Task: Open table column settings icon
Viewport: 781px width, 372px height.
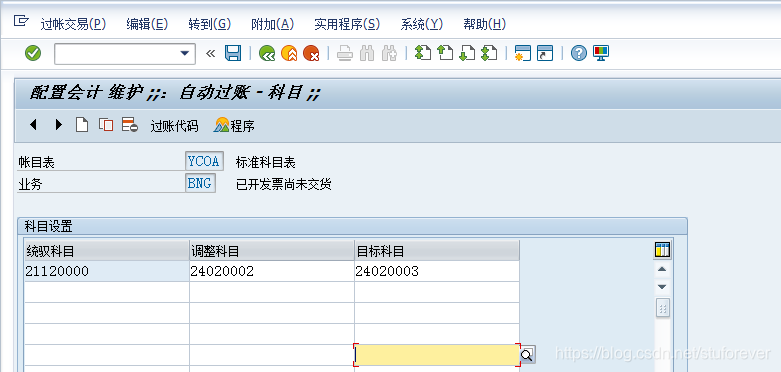Action: click(662, 250)
